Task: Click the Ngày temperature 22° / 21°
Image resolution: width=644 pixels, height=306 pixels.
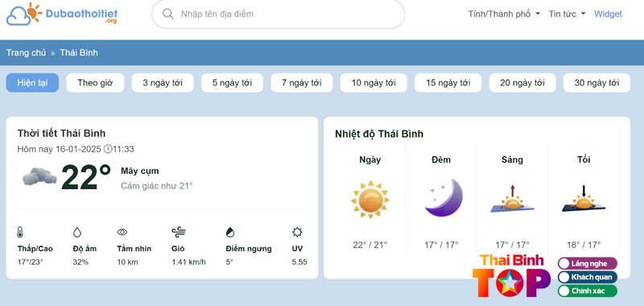Action: coord(370,246)
